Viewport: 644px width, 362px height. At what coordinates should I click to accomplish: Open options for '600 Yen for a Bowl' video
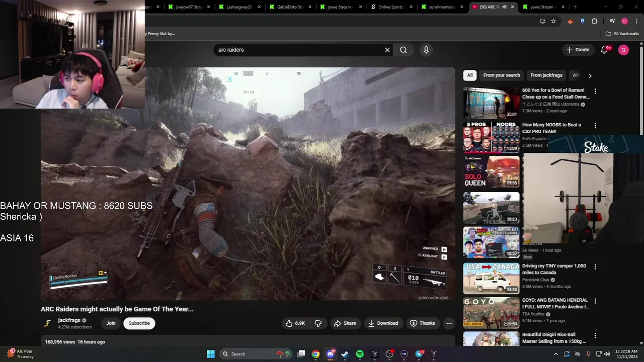[595, 92]
